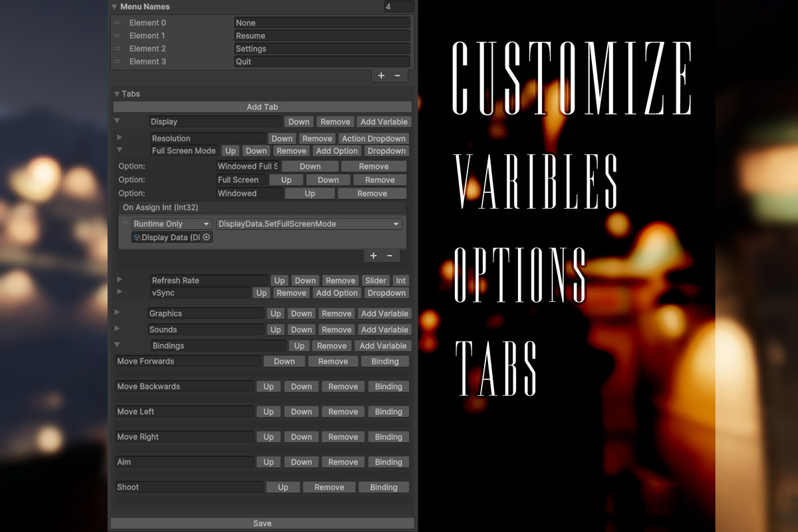Click the drag handle beside the Runtime Only listener
This screenshot has width=798, height=532.
[126, 223]
